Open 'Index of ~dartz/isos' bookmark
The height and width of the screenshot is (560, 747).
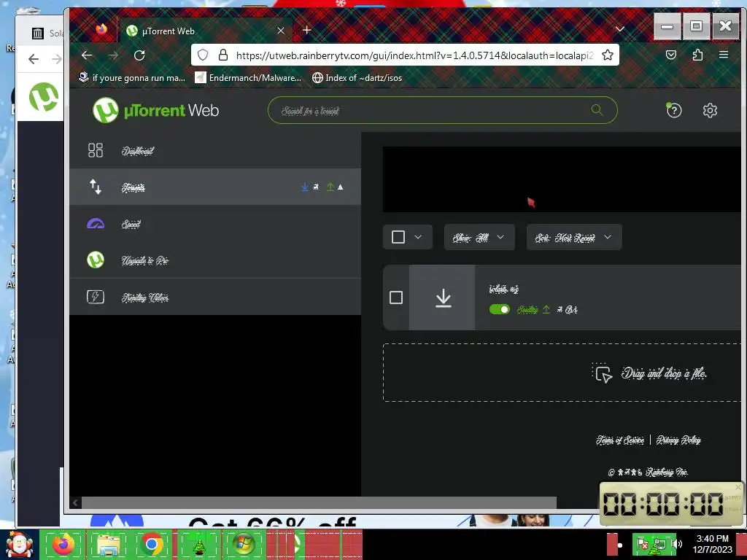(x=357, y=77)
